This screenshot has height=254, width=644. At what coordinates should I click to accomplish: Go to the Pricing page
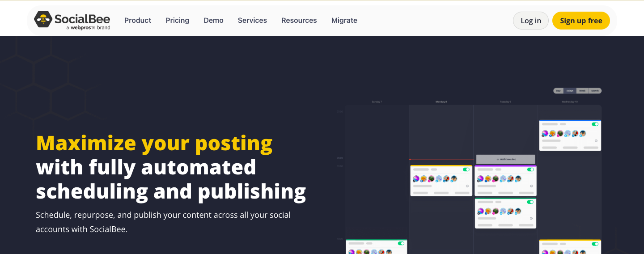pyautogui.click(x=178, y=21)
